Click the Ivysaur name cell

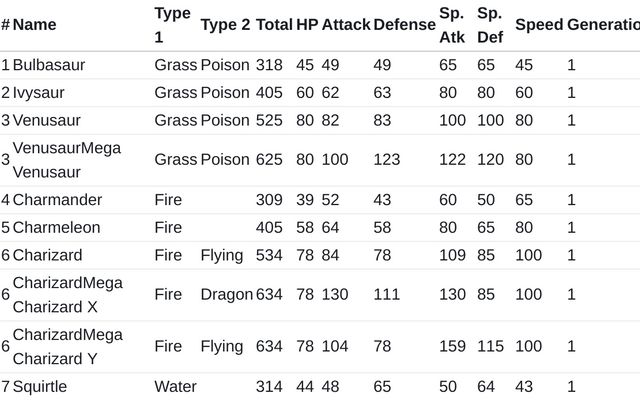click(x=43, y=93)
